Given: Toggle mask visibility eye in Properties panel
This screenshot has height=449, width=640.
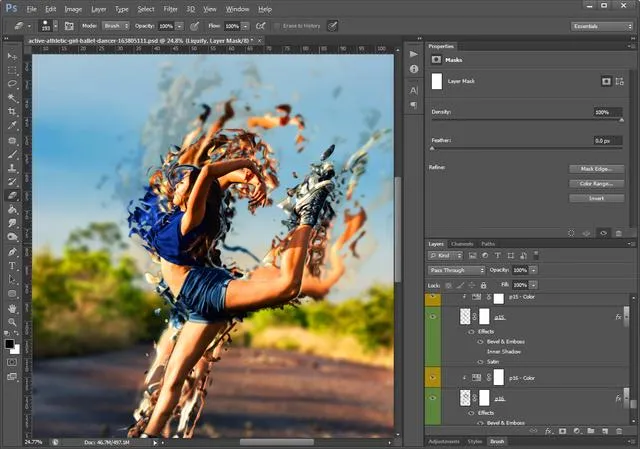Looking at the screenshot, I should point(603,233).
